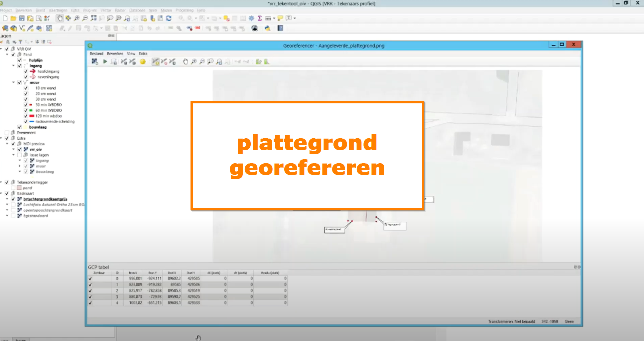
Task: Collapse the brtachtergrondkaartgrijs layer node
Action: coord(7,199)
